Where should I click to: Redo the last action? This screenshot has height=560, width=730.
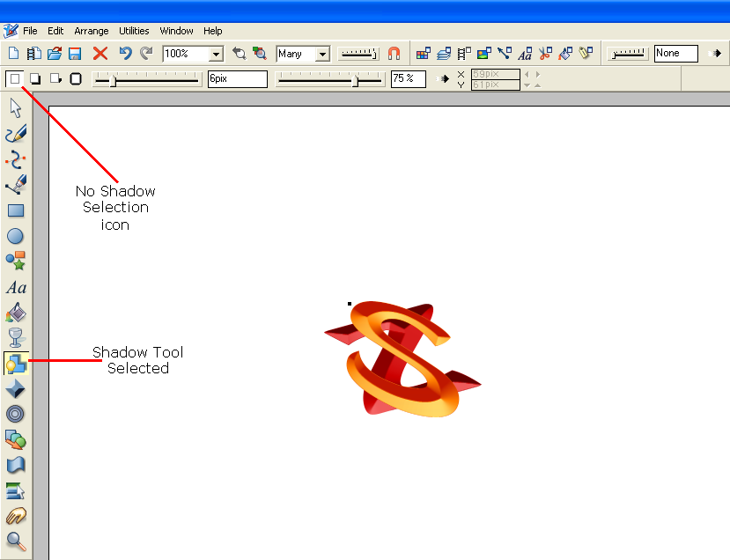[x=146, y=54]
